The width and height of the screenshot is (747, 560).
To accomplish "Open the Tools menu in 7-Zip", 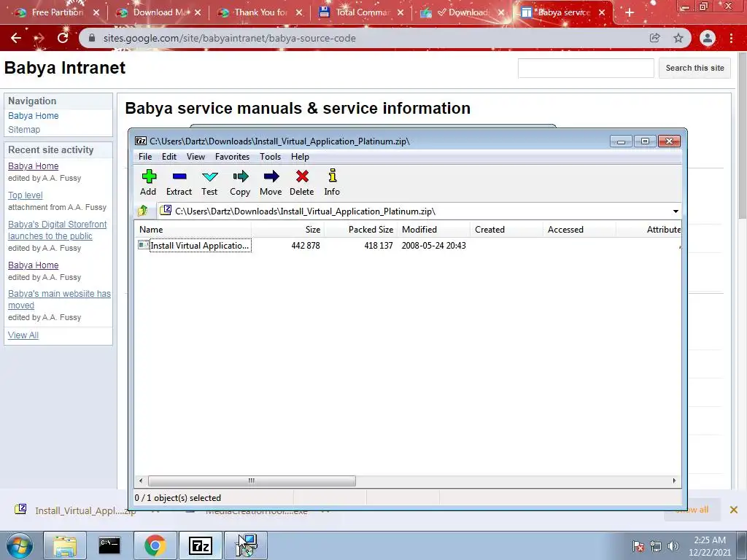I will point(270,157).
